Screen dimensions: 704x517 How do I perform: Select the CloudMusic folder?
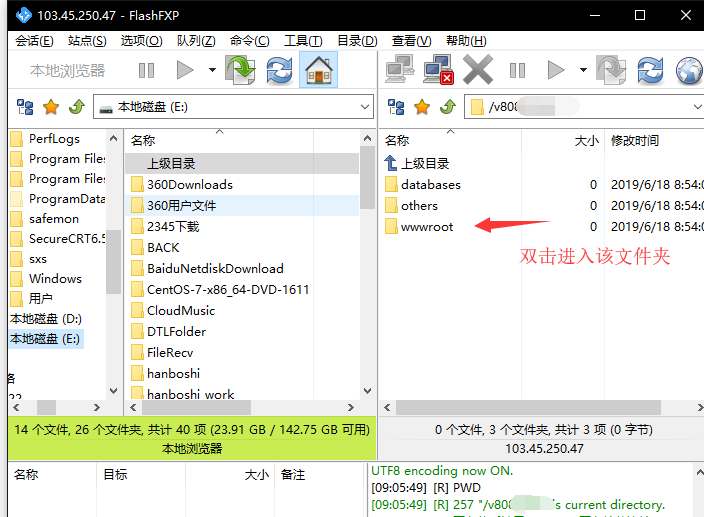pyautogui.click(x=181, y=311)
